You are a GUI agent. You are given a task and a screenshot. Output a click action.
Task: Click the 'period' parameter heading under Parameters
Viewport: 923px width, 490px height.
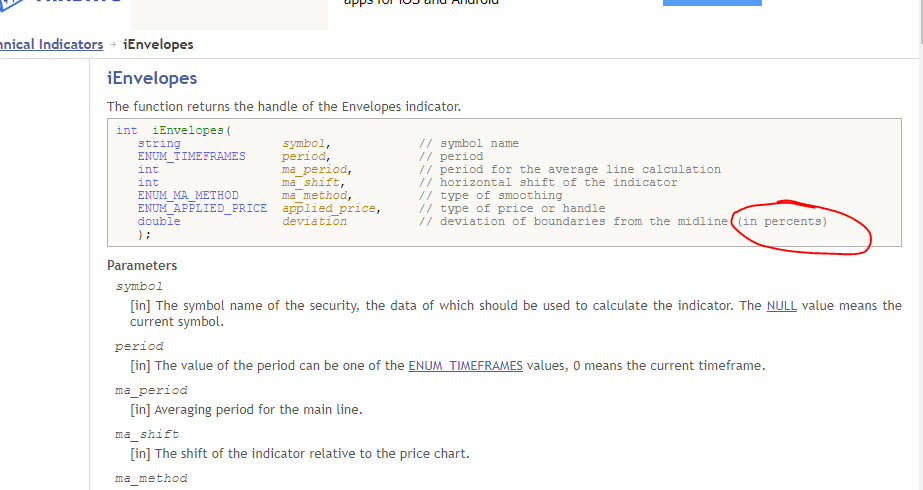point(139,346)
